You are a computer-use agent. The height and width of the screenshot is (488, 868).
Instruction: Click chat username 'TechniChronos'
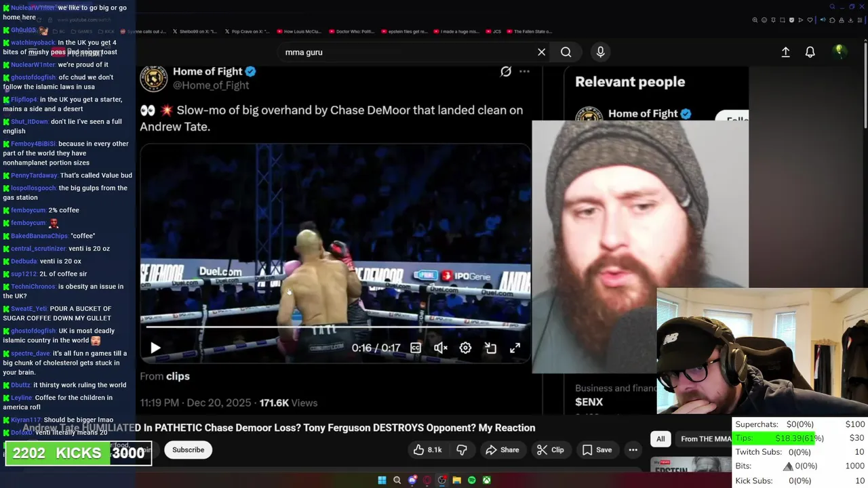(34, 287)
